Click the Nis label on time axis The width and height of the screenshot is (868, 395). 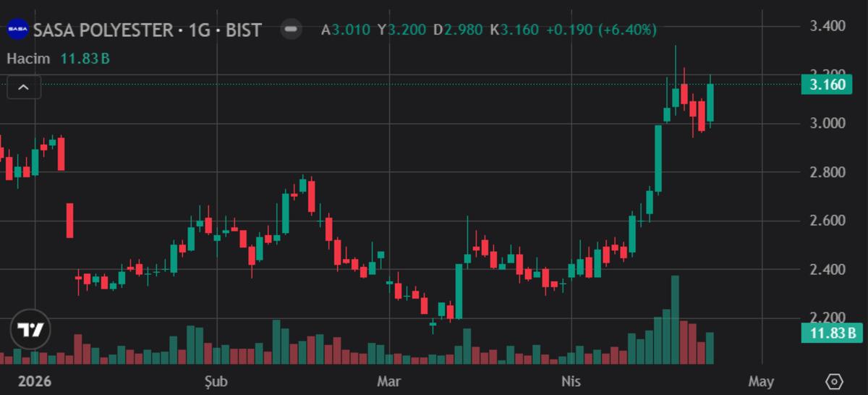571,381
